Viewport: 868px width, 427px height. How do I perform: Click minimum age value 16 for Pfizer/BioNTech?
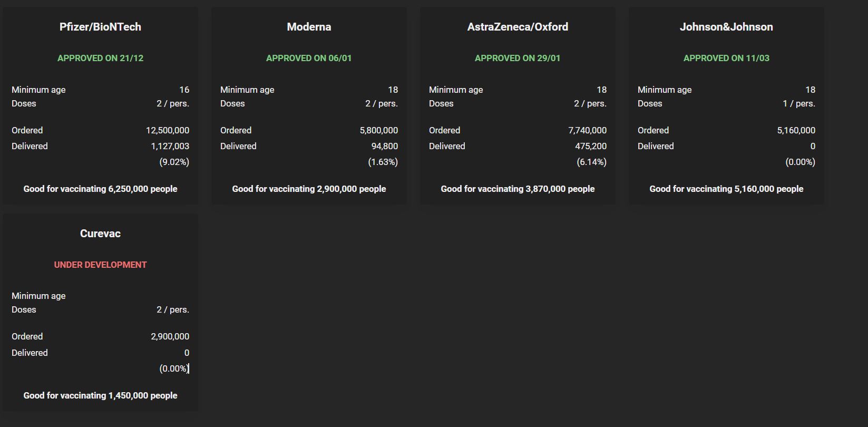coord(184,90)
